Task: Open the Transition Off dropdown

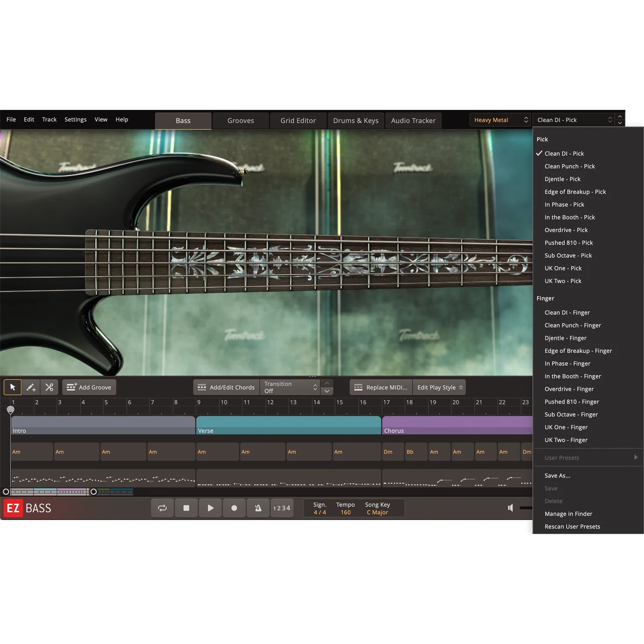Action: 290,387
